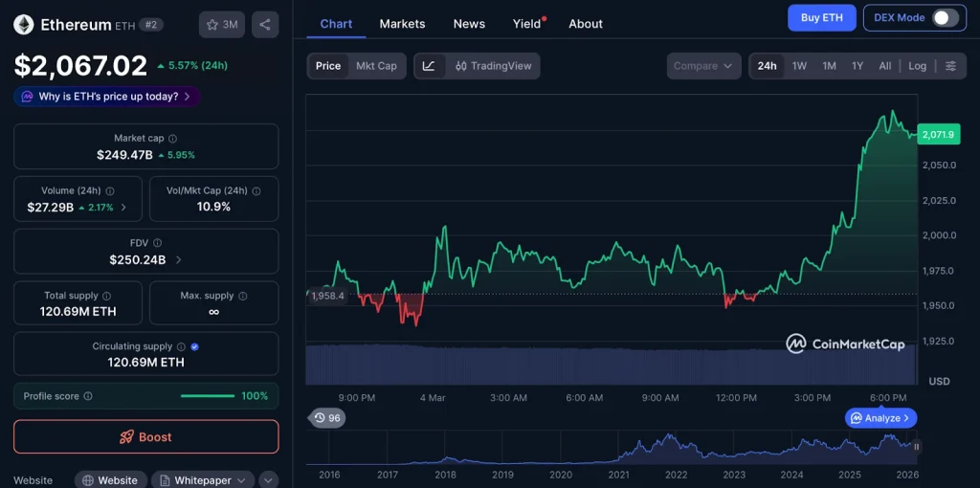Screen dimensions: 980x488
Task: Click the info icon beside Circulating supply
Action: click(181, 346)
